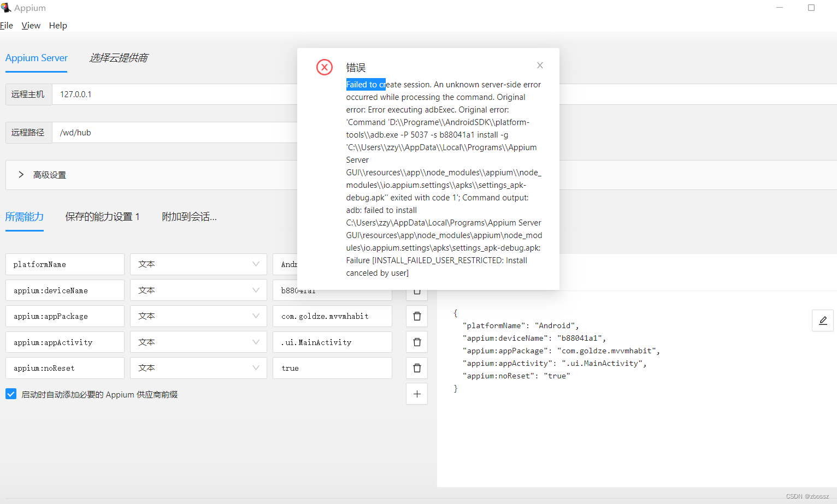837x504 pixels.
Task: Click "platformName": "Android" line in JSON
Action: 521,325
